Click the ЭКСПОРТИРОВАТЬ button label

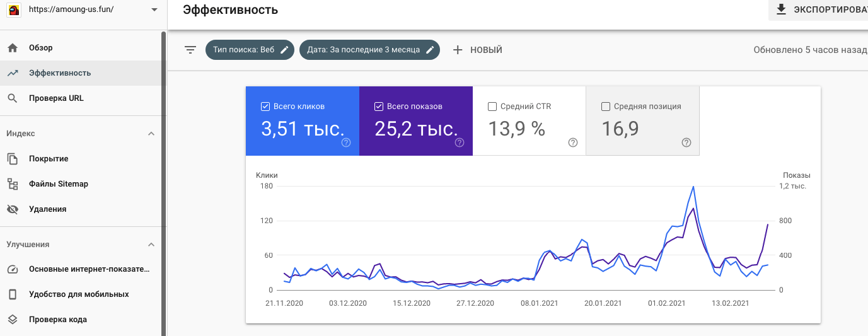pos(830,9)
